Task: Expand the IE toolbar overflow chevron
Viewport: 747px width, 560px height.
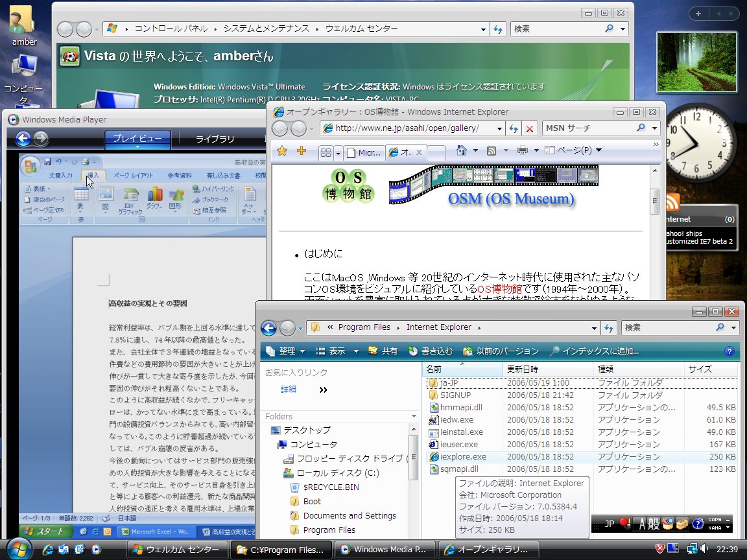Action: click(656, 145)
